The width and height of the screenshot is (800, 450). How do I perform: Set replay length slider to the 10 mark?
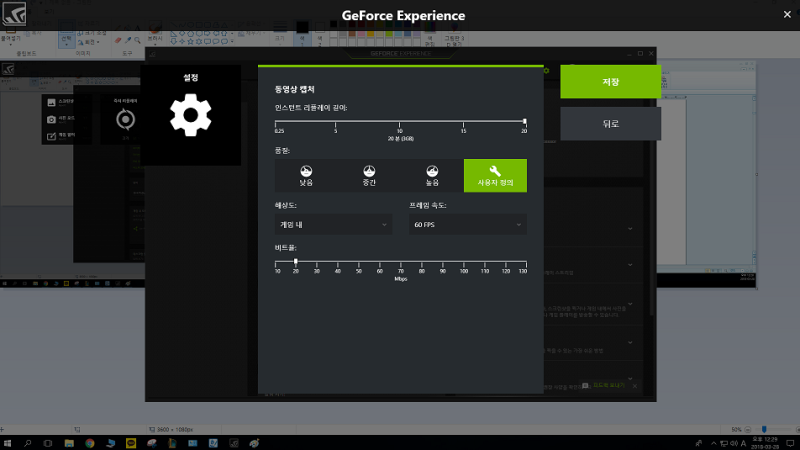point(399,122)
